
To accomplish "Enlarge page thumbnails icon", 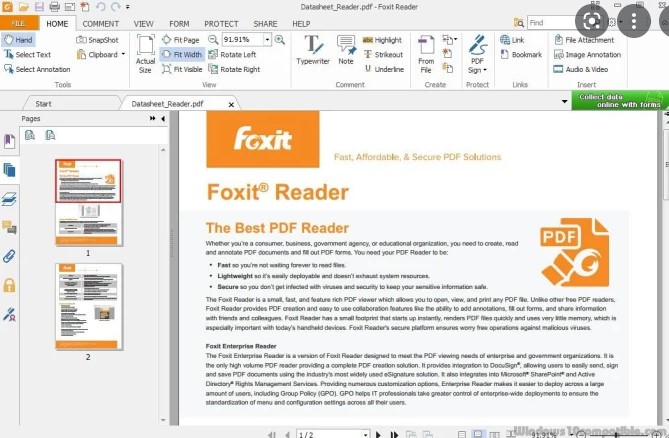I will [x=29, y=135].
